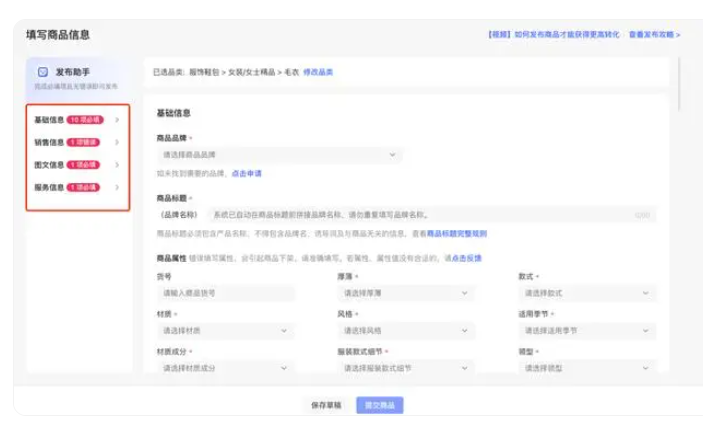703x425 pixels.
Task: Open the 商品品牌 dropdown
Action: (279, 155)
